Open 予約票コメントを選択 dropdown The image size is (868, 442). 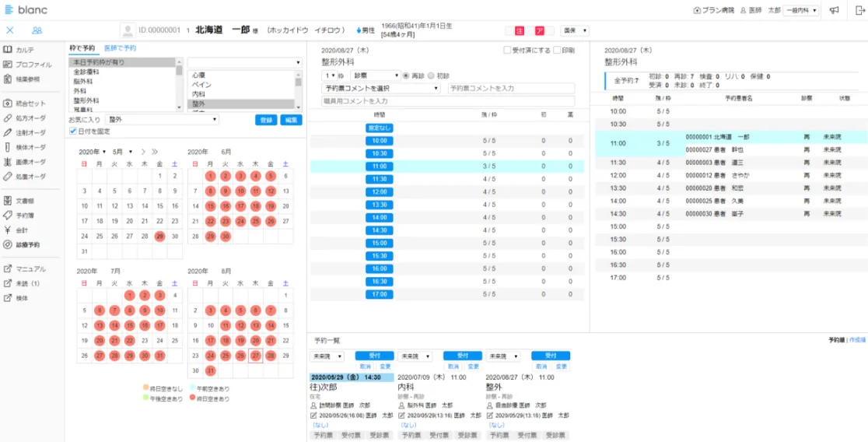(x=380, y=88)
